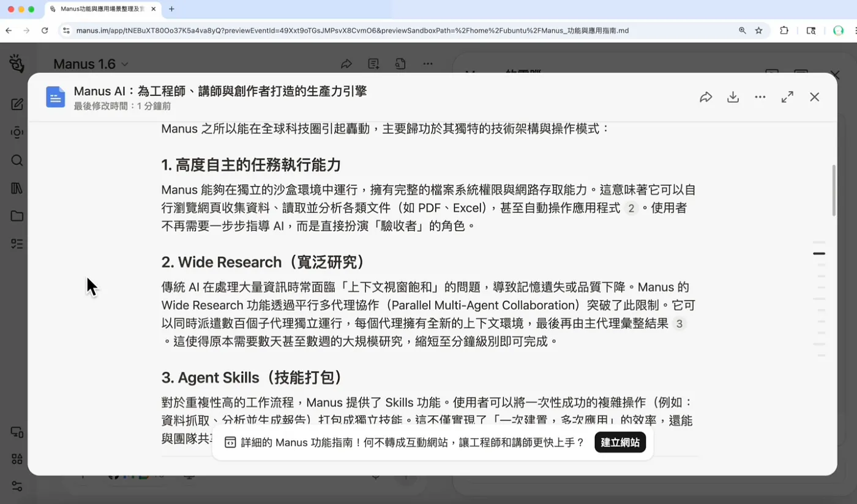Jump to the highlighted outline marker
857x504 pixels.
coord(819,253)
